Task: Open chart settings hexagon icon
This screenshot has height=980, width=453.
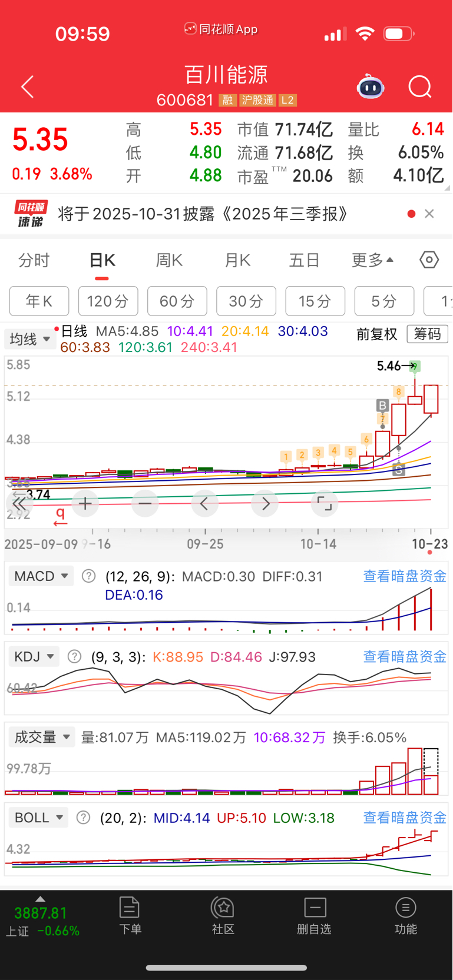Action: point(429,260)
